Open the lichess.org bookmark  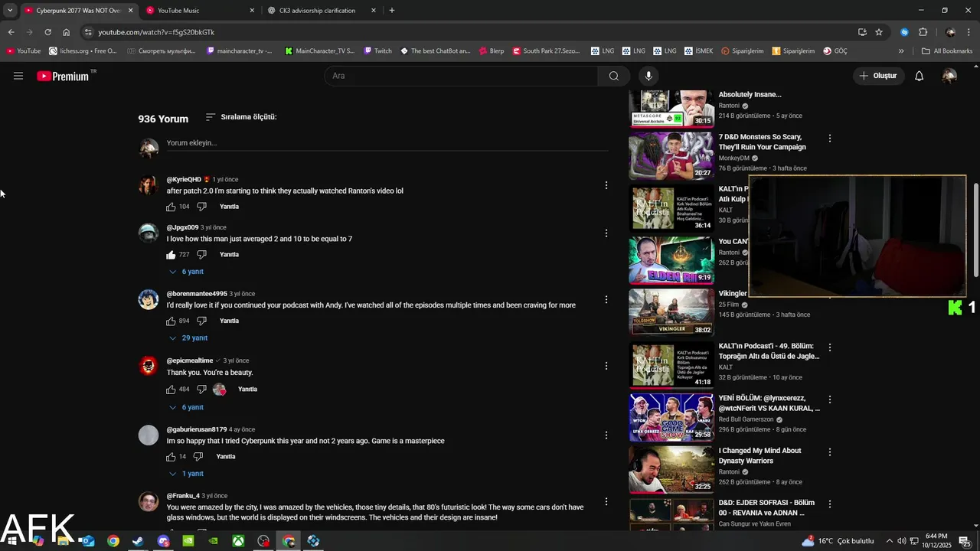tap(83, 51)
